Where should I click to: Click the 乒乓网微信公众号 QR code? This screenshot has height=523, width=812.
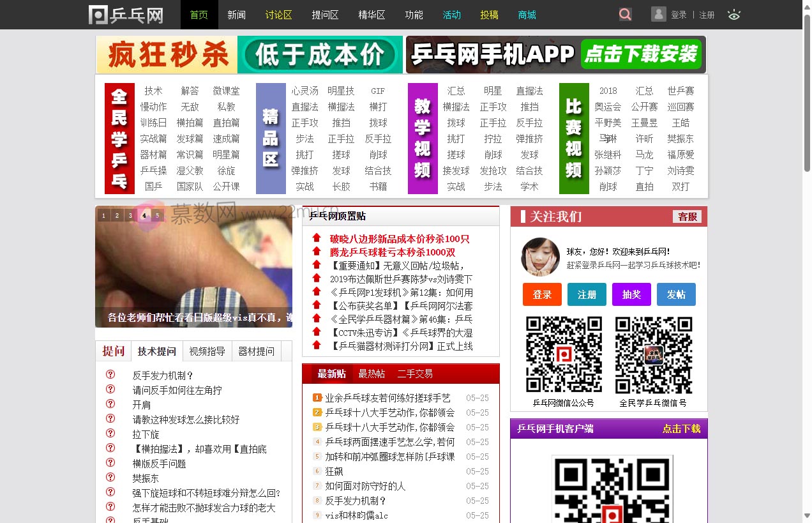click(x=564, y=354)
